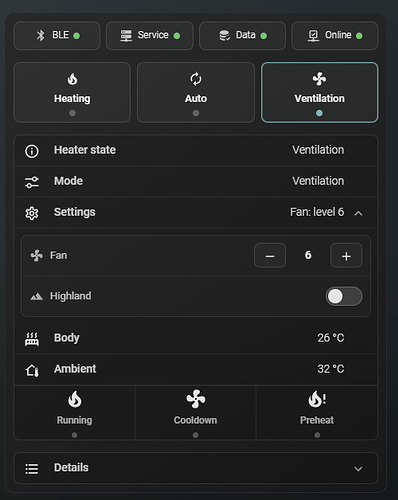This screenshot has height=500, width=398.
Task: Click the server icon in Service chip
Action: 126,35
